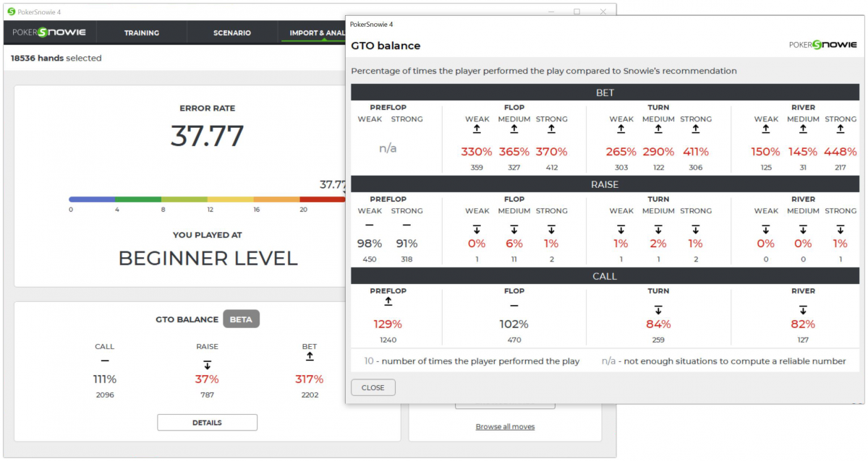Screen dimensions: 868x461
Task: Click down arrow above Flop Weak raise 0%
Action: pos(477,228)
